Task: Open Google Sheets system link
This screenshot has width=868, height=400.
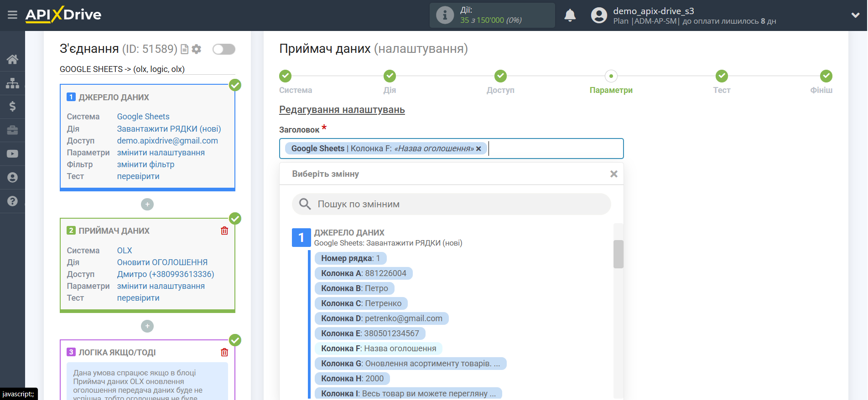Action: [143, 117]
